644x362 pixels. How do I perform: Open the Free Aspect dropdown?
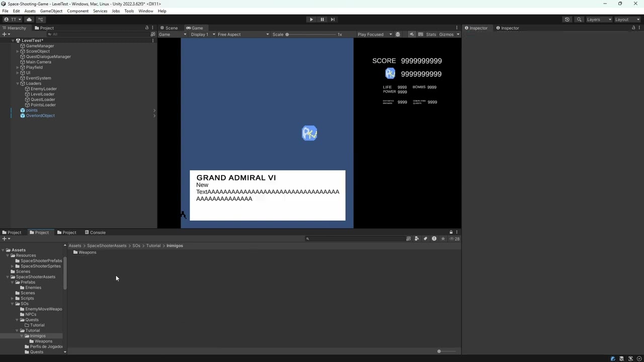point(243,34)
